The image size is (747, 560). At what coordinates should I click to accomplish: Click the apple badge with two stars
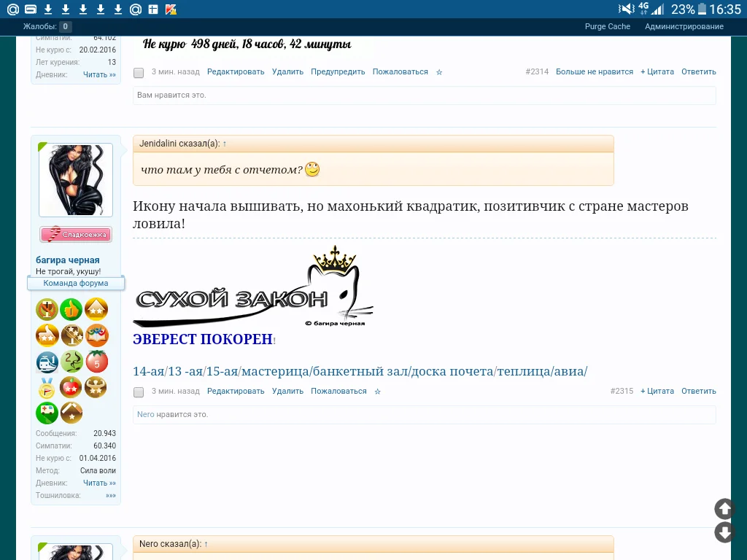click(71, 387)
